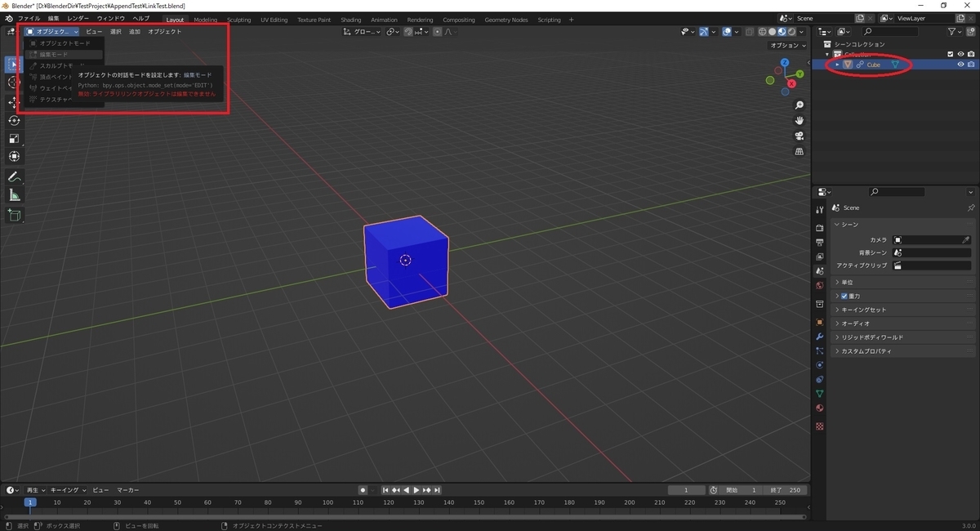Open the World properties tab

click(820, 286)
